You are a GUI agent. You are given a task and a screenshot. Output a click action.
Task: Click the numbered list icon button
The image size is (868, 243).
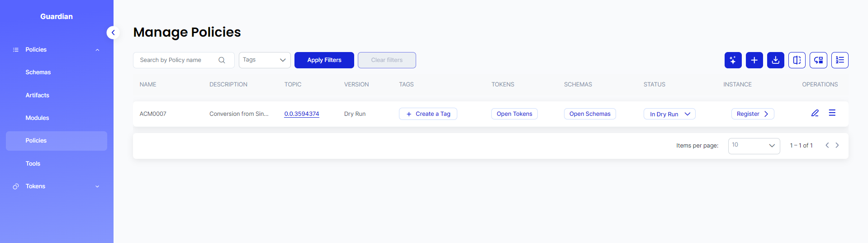click(840, 60)
